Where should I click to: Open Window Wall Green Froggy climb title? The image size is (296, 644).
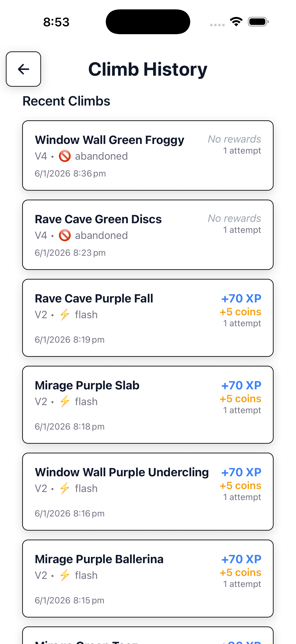(109, 140)
